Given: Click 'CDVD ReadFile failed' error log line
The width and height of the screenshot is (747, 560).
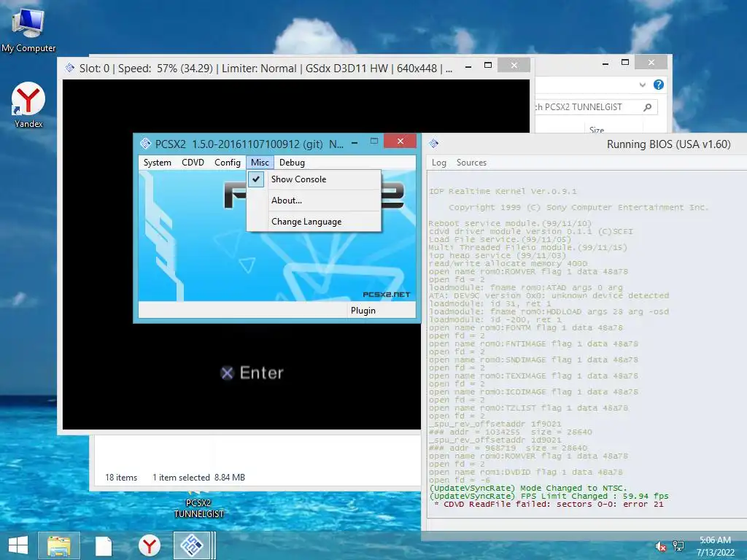Looking at the screenshot, I should pyautogui.click(x=549, y=504).
